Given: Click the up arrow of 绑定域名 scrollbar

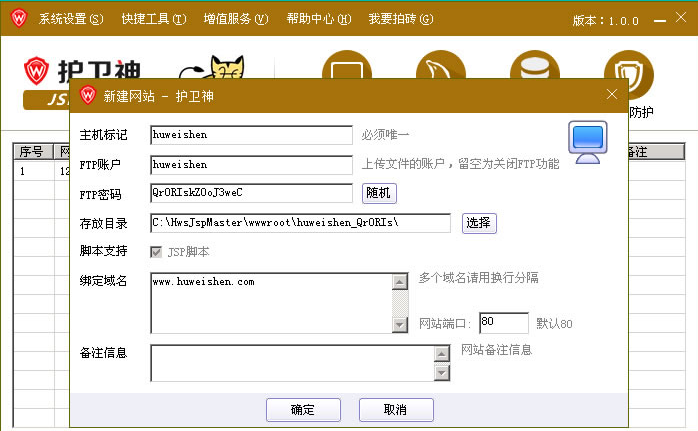Looking at the screenshot, I should [x=400, y=282].
